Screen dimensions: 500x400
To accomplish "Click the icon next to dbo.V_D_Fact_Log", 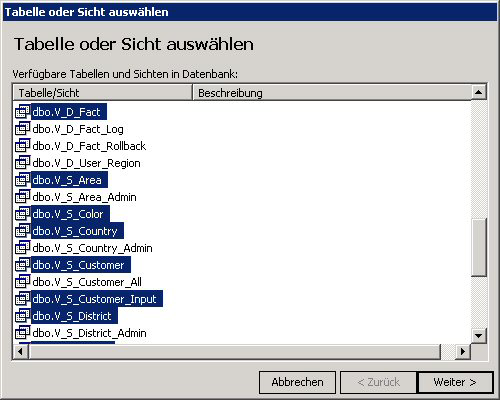I will tap(23, 129).
